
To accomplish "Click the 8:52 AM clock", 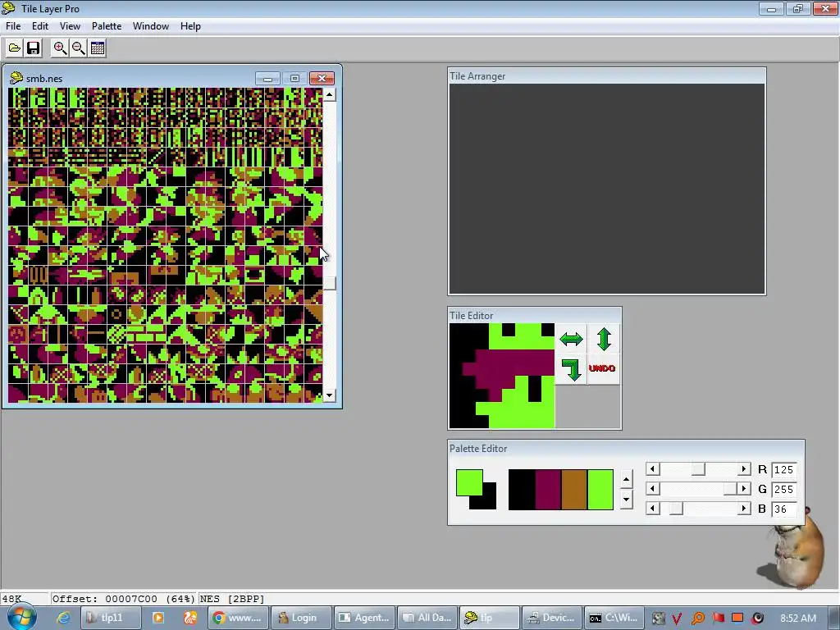I will pos(798,619).
